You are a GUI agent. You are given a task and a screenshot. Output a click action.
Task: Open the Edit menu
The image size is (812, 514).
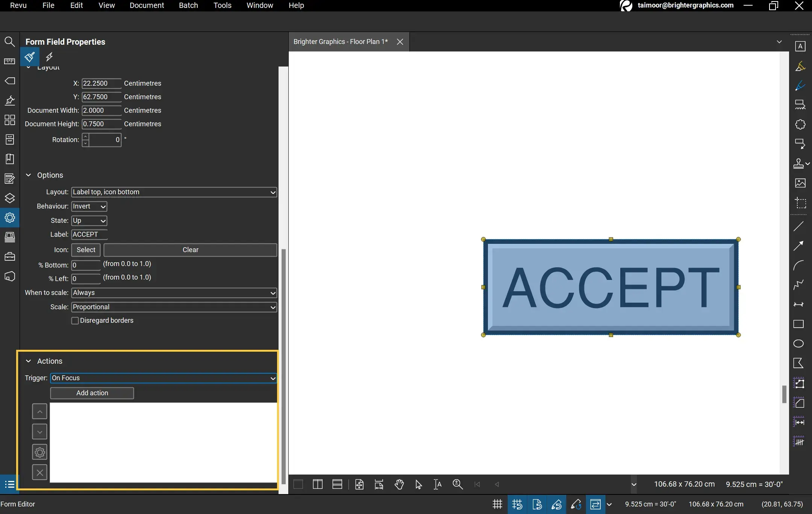tap(76, 5)
